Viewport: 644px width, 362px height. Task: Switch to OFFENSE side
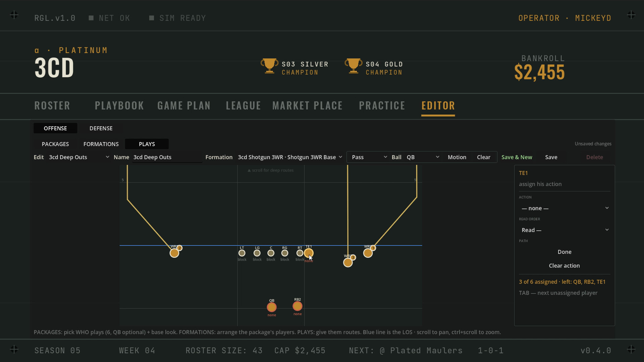click(55, 128)
